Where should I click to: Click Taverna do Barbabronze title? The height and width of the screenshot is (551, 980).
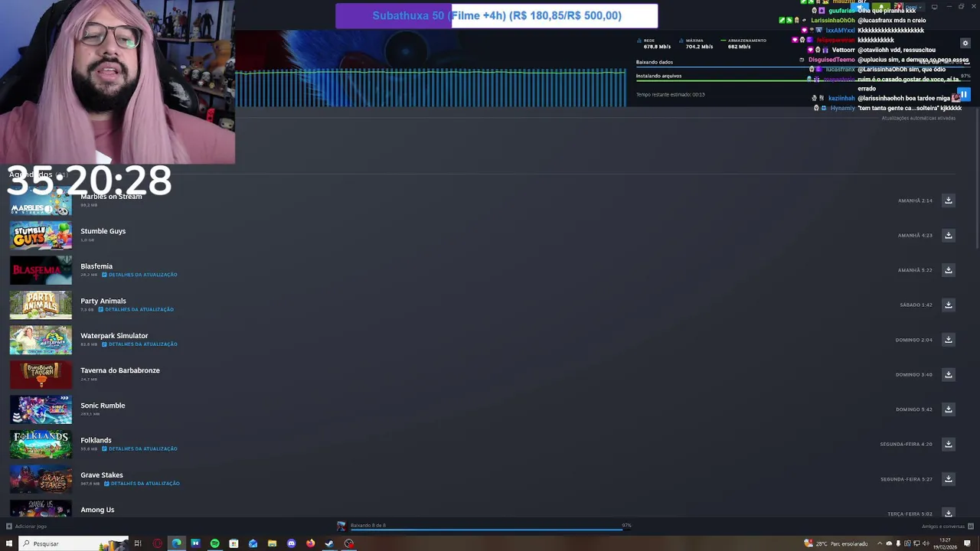(x=120, y=370)
